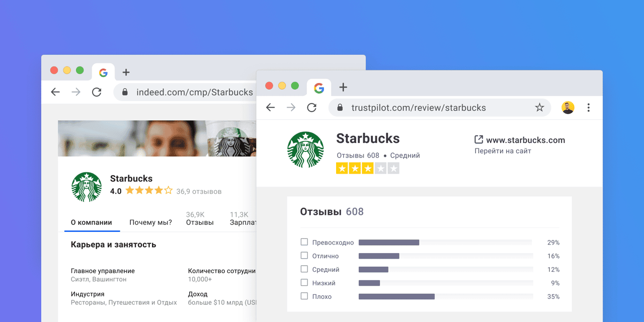Check the 'Отлично' filter checkbox
This screenshot has width=644, height=322.
point(304,256)
